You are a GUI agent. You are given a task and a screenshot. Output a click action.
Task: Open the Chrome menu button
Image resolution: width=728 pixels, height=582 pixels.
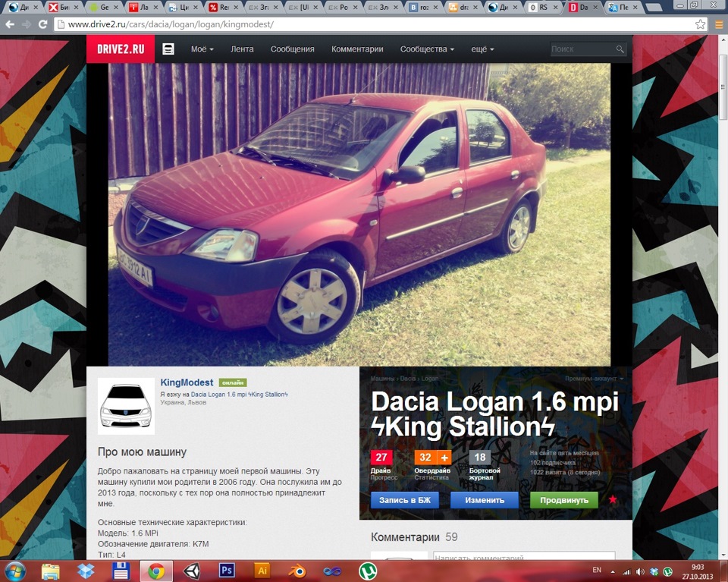coord(719,24)
